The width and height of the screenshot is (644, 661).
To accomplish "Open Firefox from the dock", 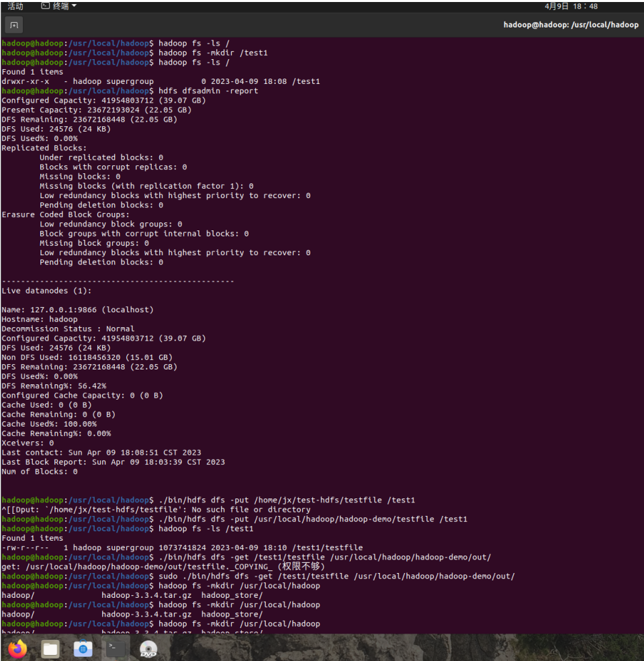I will pyautogui.click(x=18, y=649).
